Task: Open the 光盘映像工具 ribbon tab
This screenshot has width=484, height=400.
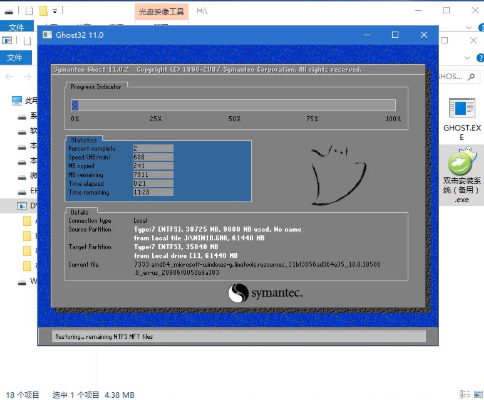Action: coord(161,12)
